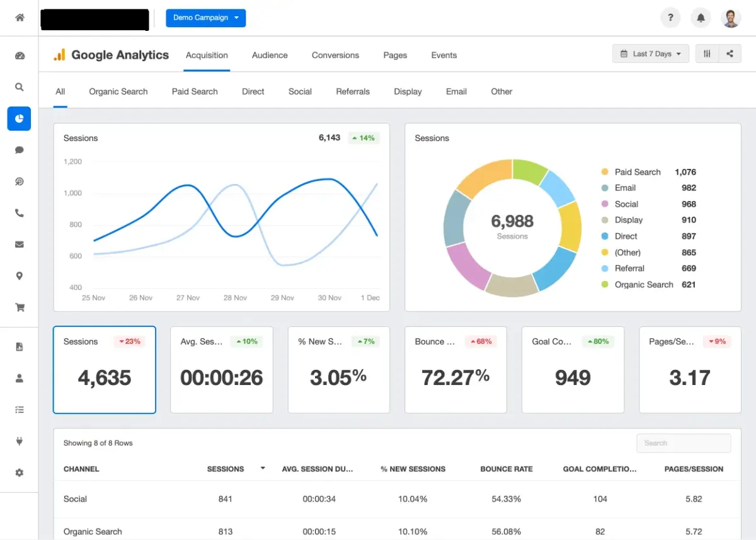Select the Goal Completions metric card
Screen dimensions: 756x540
click(573, 369)
